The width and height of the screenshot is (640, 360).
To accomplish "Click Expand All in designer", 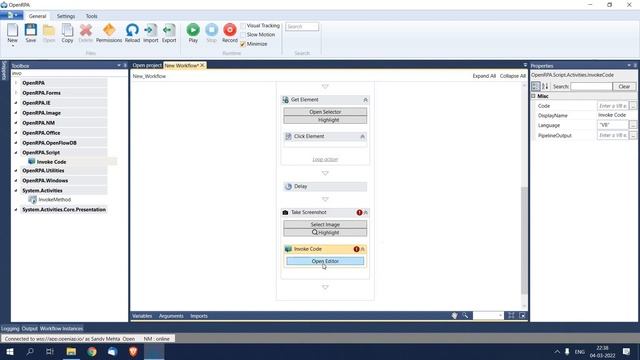I will (484, 76).
